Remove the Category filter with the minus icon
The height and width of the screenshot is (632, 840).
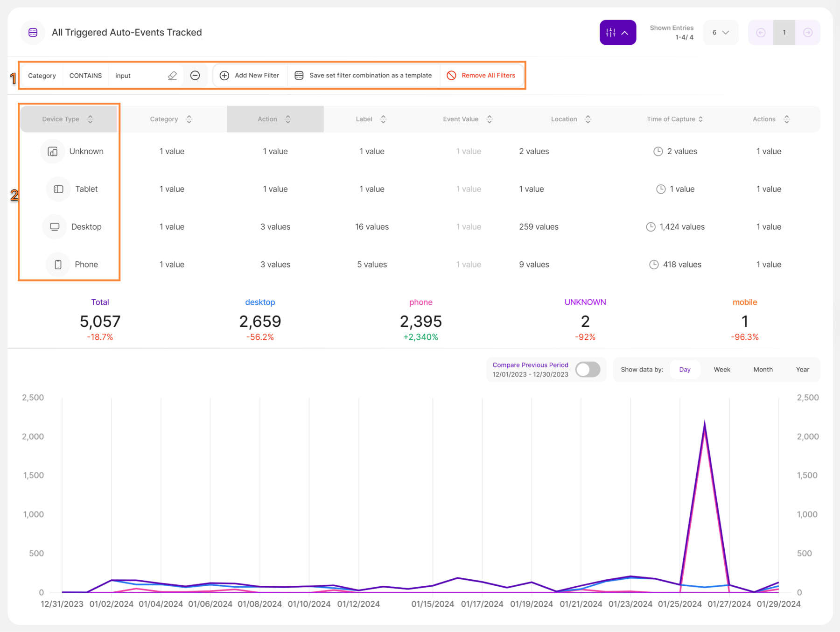[x=195, y=76]
